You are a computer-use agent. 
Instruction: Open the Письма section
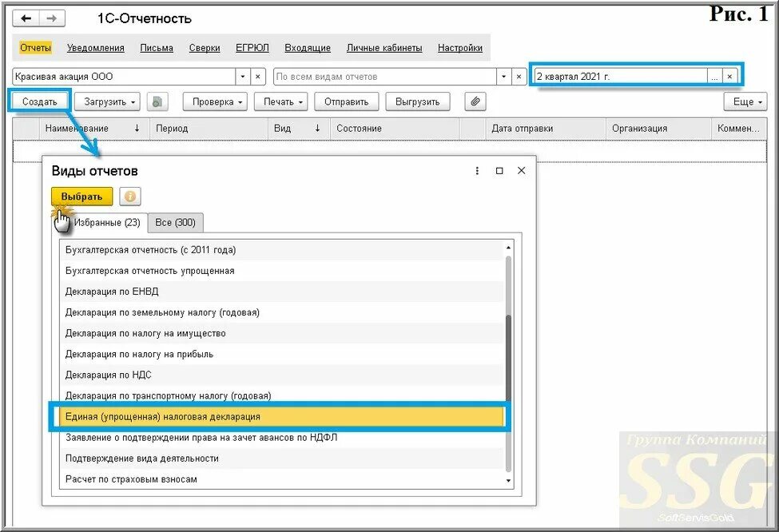click(x=157, y=48)
